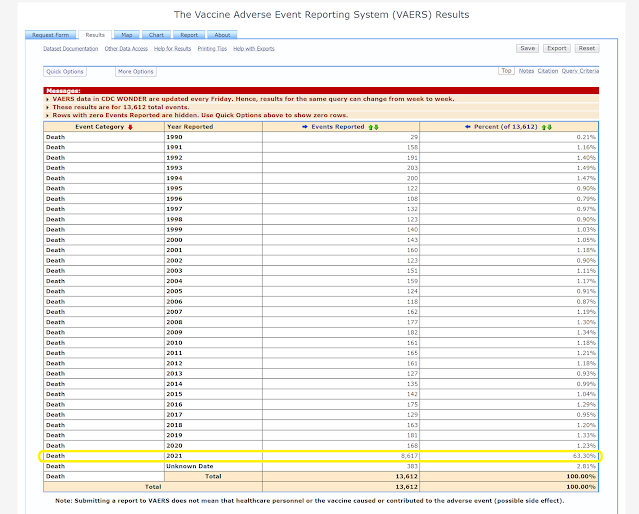Click Death label in 1992 row

click(55, 158)
